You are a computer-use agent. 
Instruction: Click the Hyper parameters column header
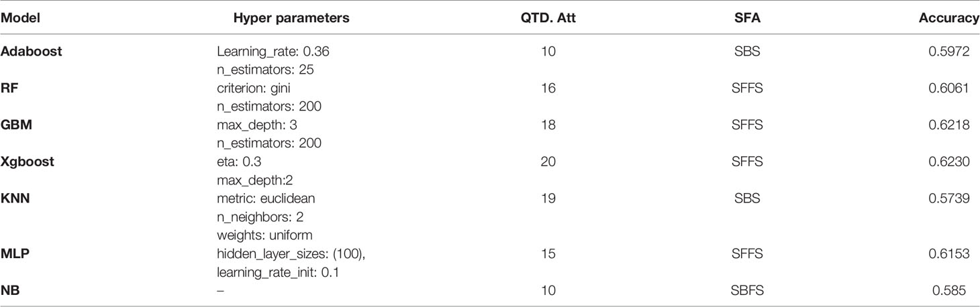(x=291, y=19)
